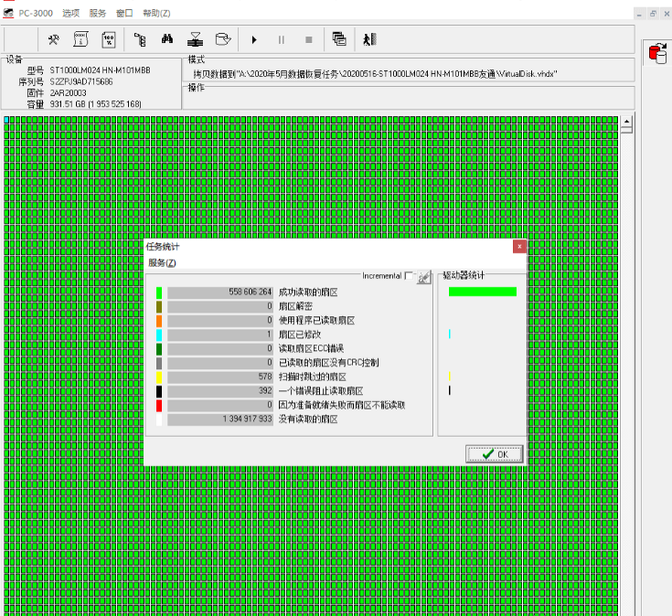Start the task with play button
672x616 pixels.
click(254, 40)
